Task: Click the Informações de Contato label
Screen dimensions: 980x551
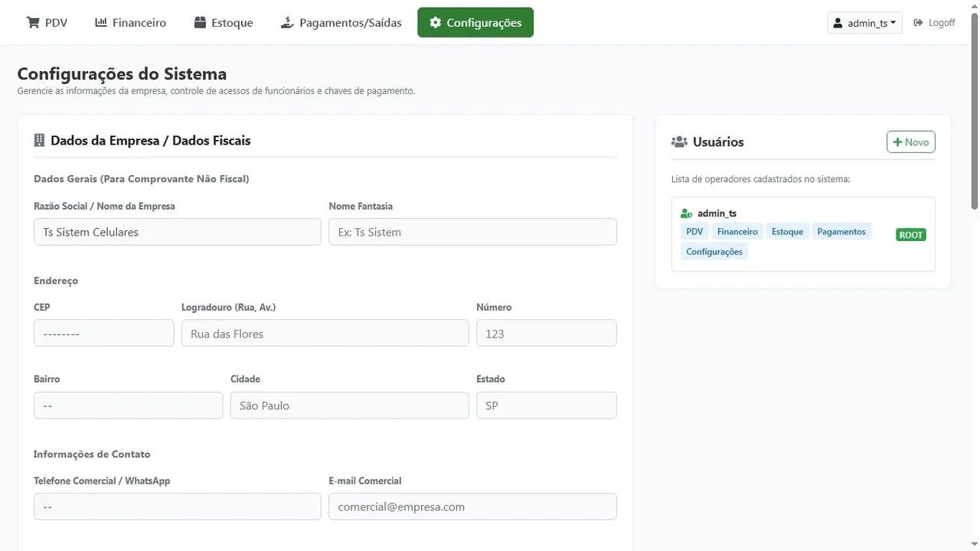Action: pyautogui.click(x=92, y=454)
